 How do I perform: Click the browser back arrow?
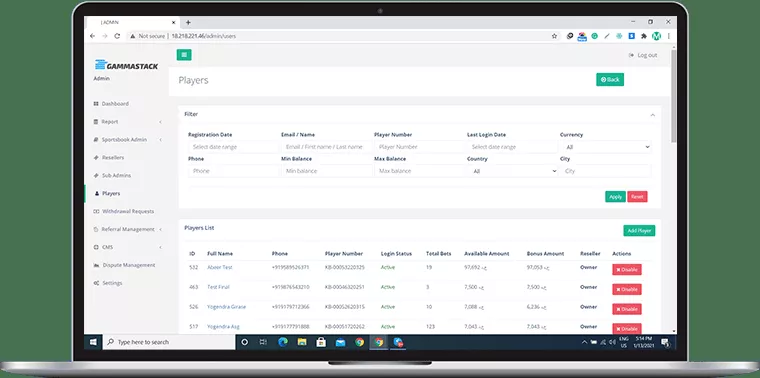[93, 36]
